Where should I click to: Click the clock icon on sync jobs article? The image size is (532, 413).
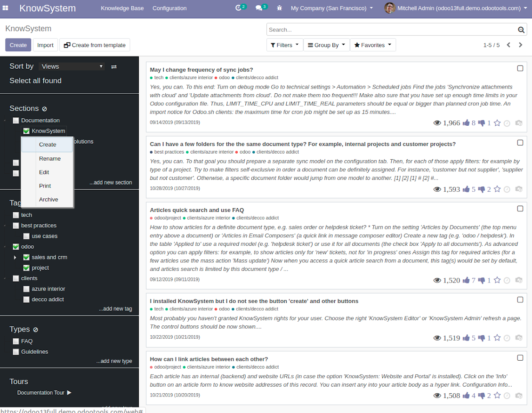[x=507, y=123]
